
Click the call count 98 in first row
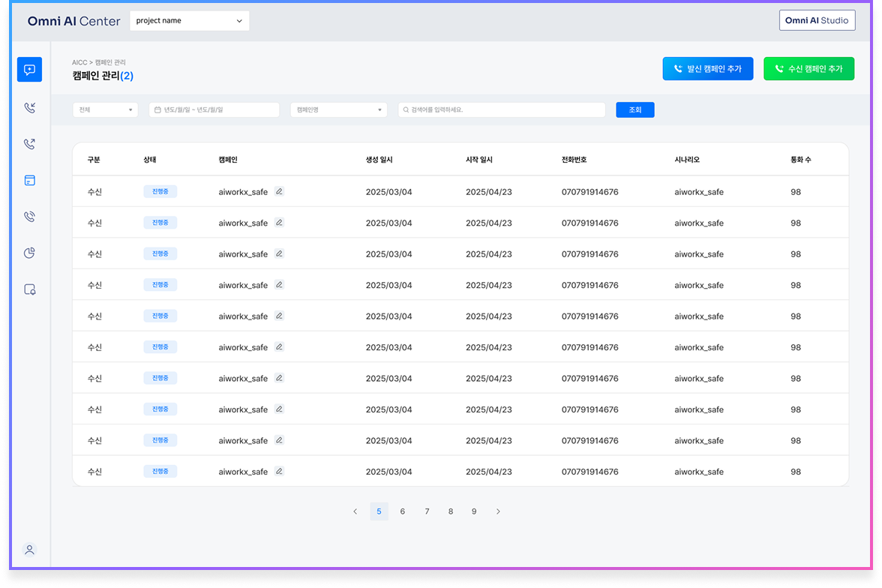[x=795, y=192]
